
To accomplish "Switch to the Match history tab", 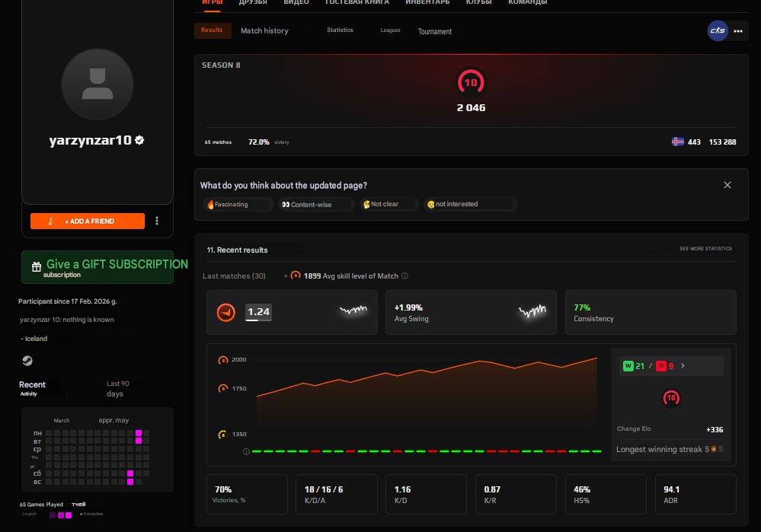I will pyautogui.click(x=264, y=30).
